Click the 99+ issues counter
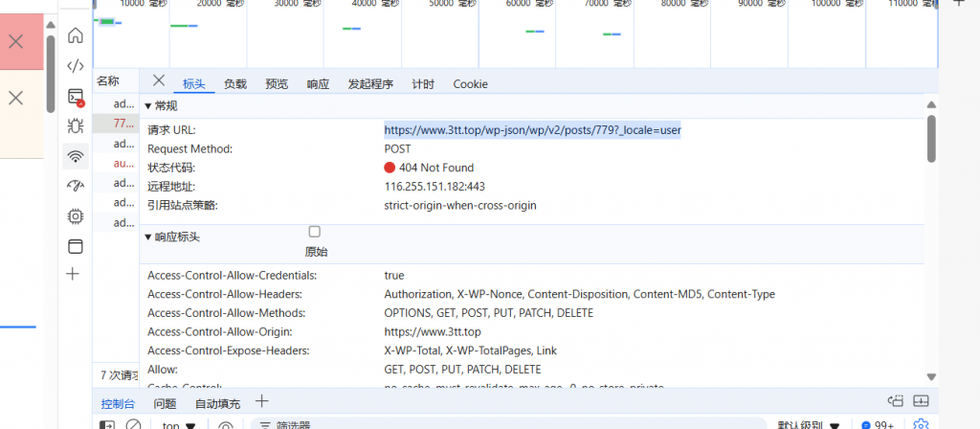The image size is (980, 429). tap(879, 425)
